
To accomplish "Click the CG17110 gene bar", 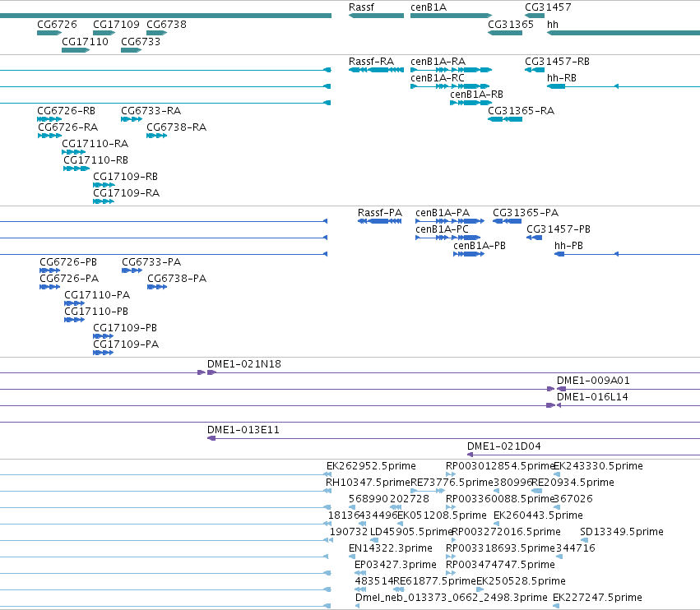I will click(76, 50).
